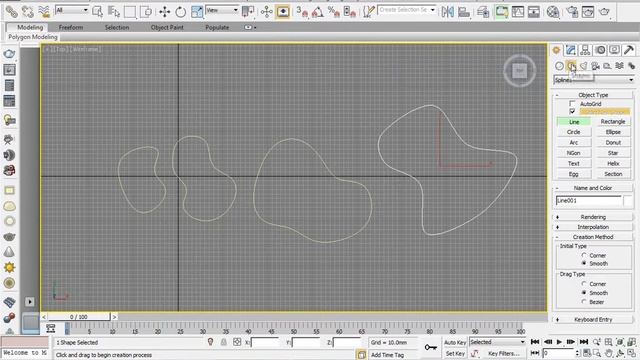Viewport: 640px width, 360px height.
Task: Select Corner under Drag Type
Action: [x=584, y=284]
